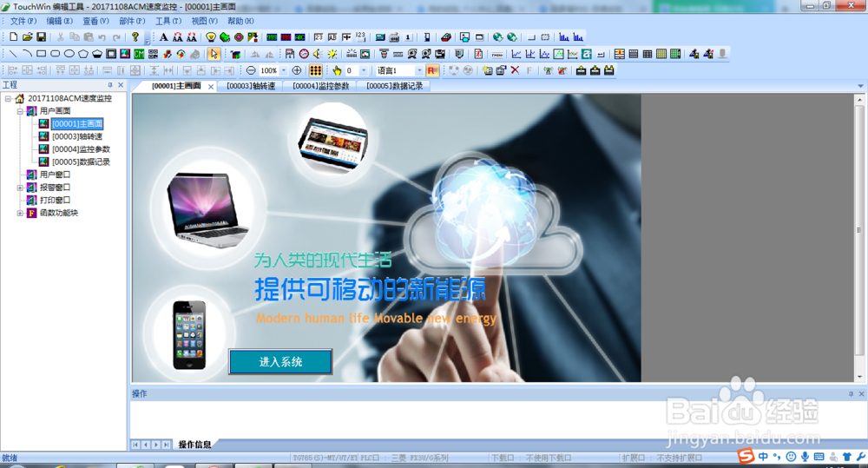Toggle the grid dots display
Screen dimensions: 868x468
click(x=316, y=70)
